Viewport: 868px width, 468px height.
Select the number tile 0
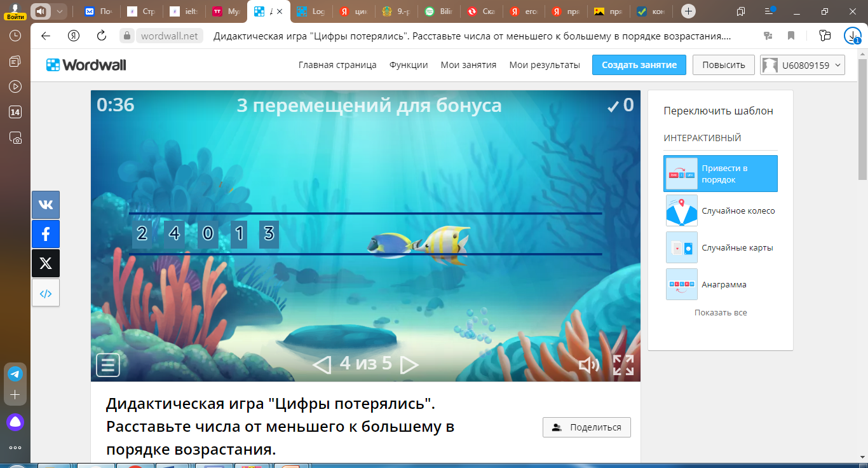208,234
